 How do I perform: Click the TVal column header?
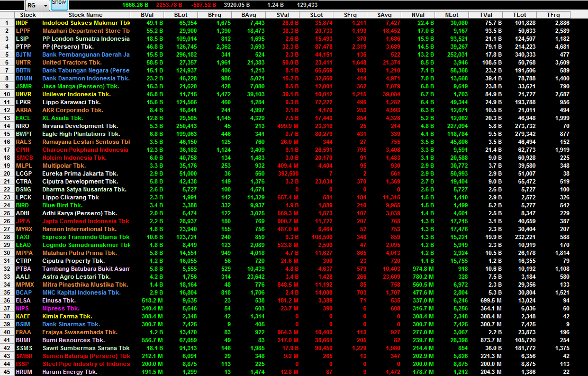click(x=486, y=15)
